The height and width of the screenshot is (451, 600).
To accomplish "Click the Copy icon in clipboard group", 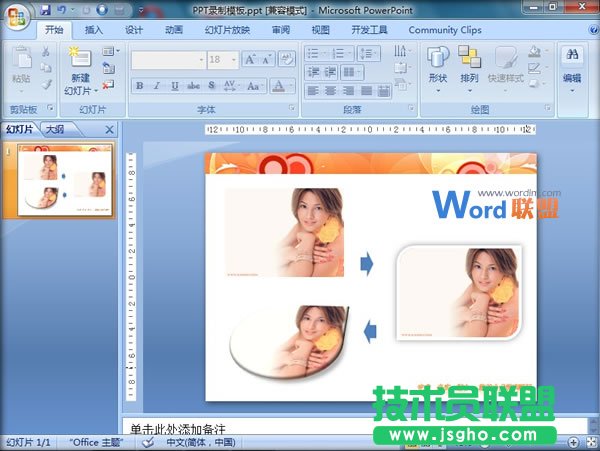I will click(46, 68).
